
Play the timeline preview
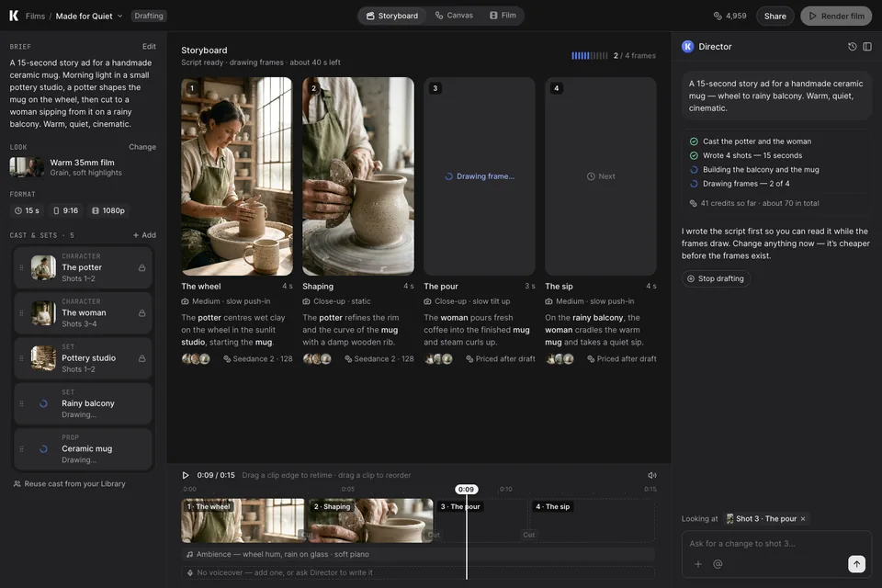coord(186,476)
